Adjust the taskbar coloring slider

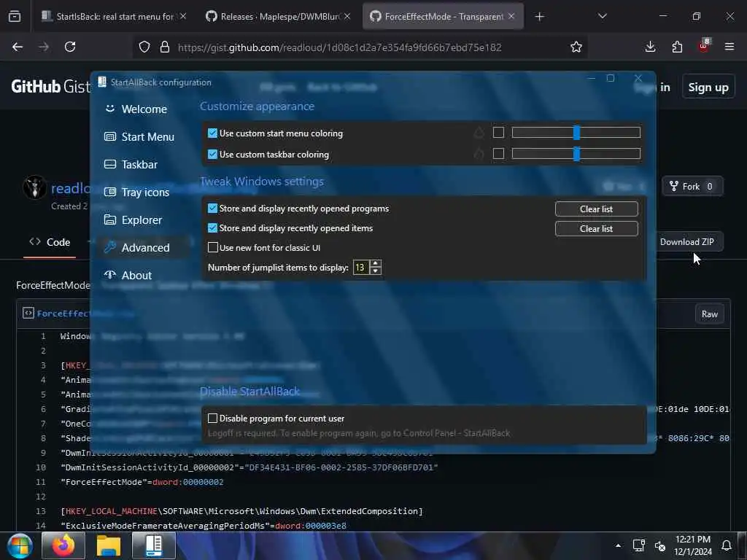pyautogui.click(x=576, y=153)
